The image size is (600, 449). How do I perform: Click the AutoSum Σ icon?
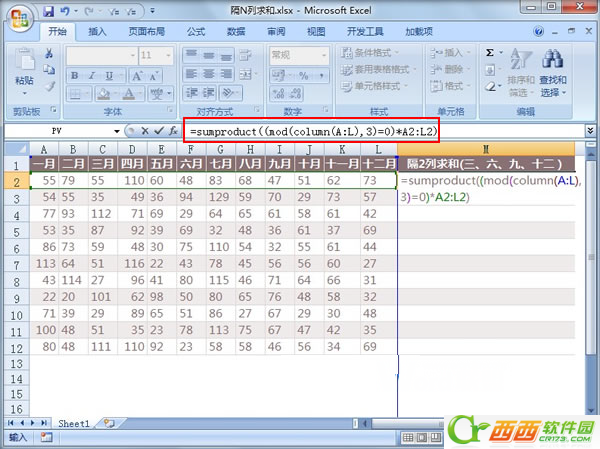point(489,52)
